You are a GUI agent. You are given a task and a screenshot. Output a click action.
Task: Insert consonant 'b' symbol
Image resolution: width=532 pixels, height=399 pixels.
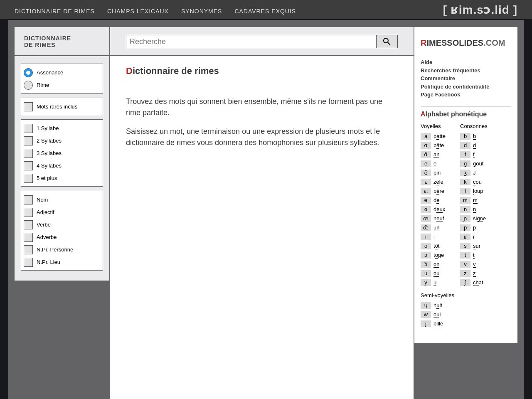[465, 136]
